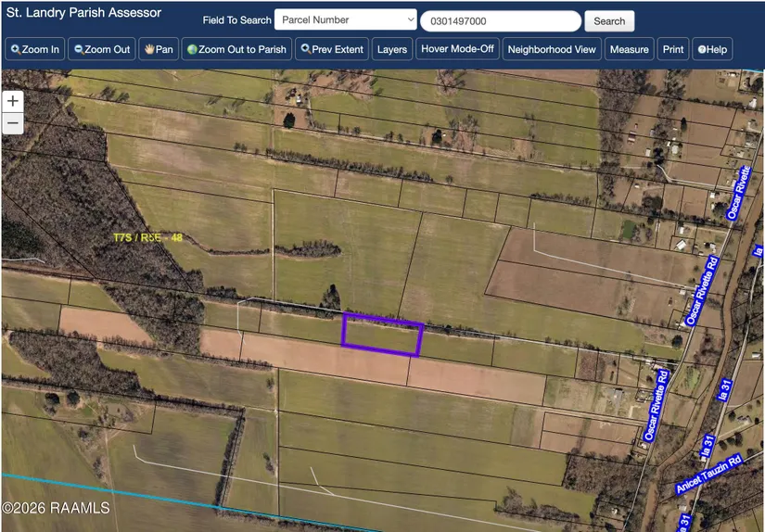Go back using Prev Extent tool
Screen dimensions: 765x532
332,49
